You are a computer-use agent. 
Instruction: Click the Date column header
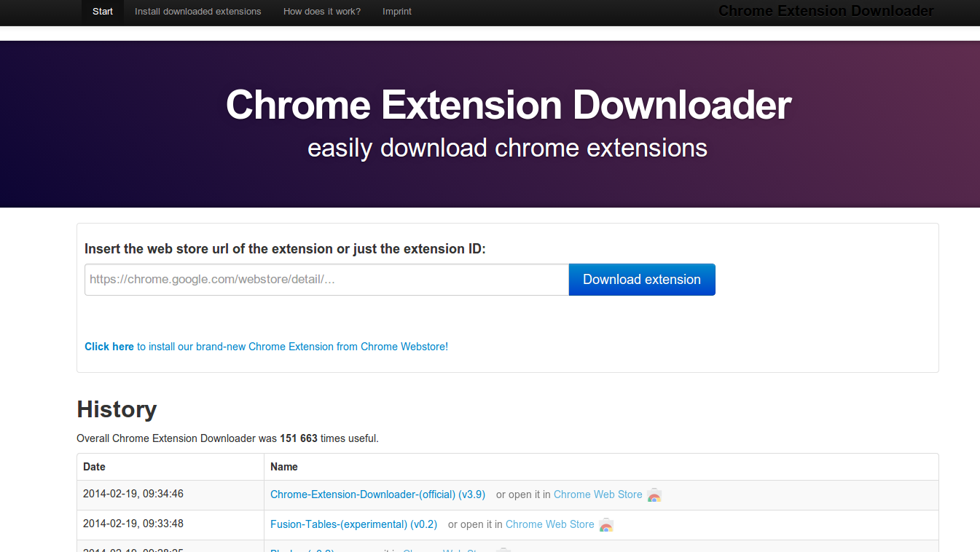click(x=94, y=467)
